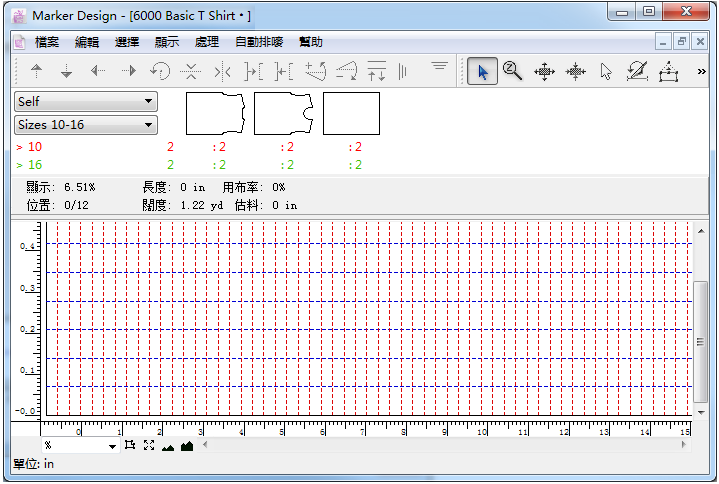The height and width of the screenshot is (484, 719).
Task: Select the white arrow cursor tool
Action: tap(606, 72)
